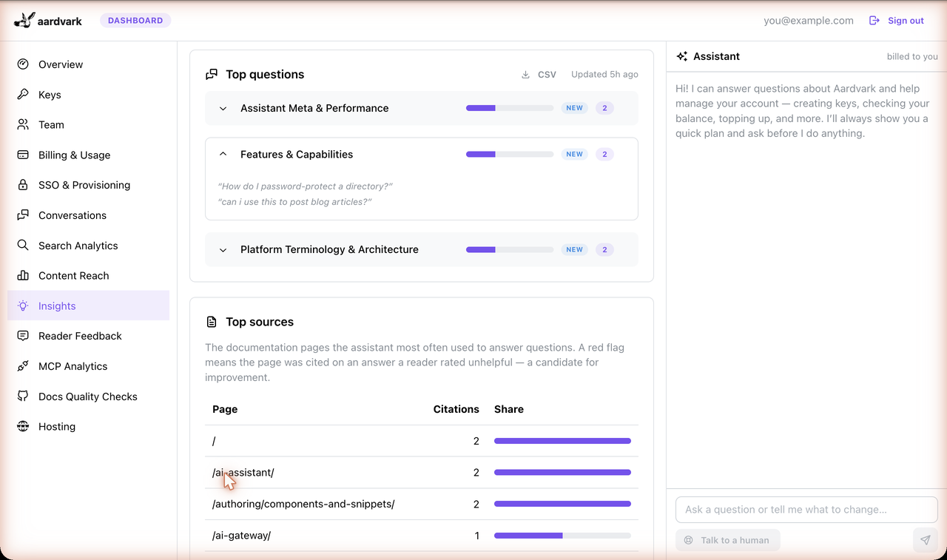Expand the Assistant Meta & Performance group

pyautogui.click(x=422, y=108)
